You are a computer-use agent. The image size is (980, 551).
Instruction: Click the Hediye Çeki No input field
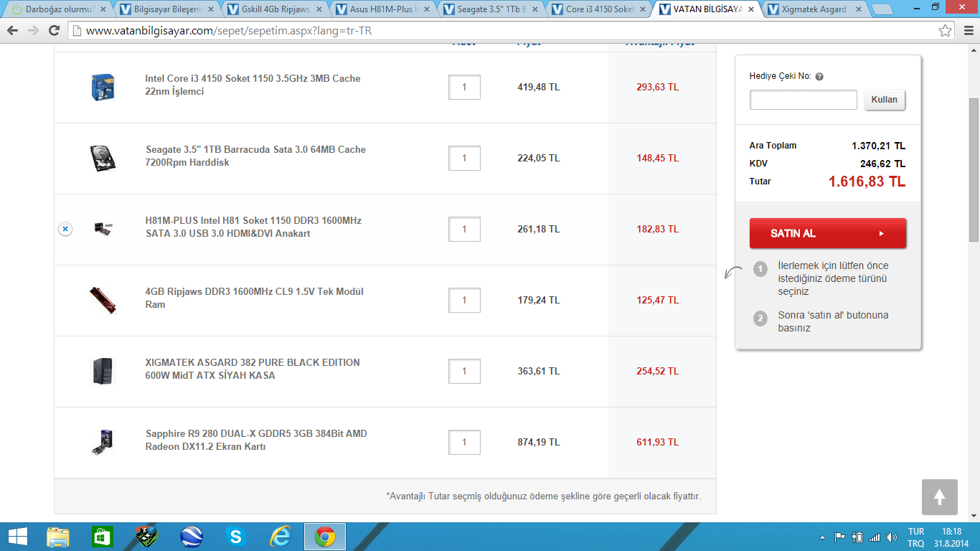[x=804, y=100]
